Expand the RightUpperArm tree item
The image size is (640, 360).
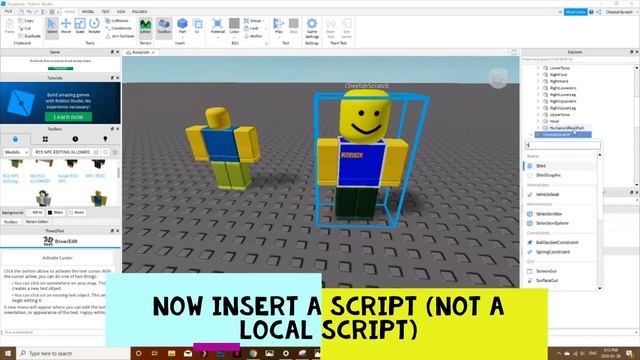click(x=538, y=101)
